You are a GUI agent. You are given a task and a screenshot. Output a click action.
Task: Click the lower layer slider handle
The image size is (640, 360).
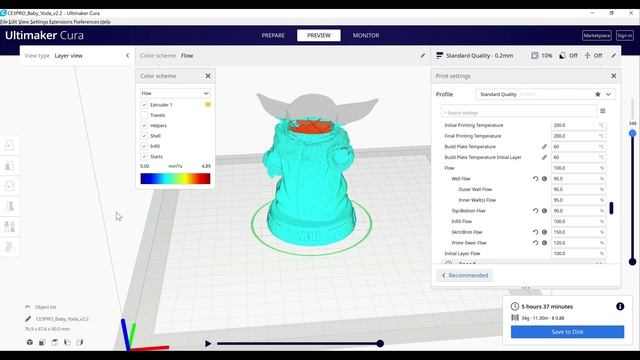pyautogui.click(x=632, y=262)
